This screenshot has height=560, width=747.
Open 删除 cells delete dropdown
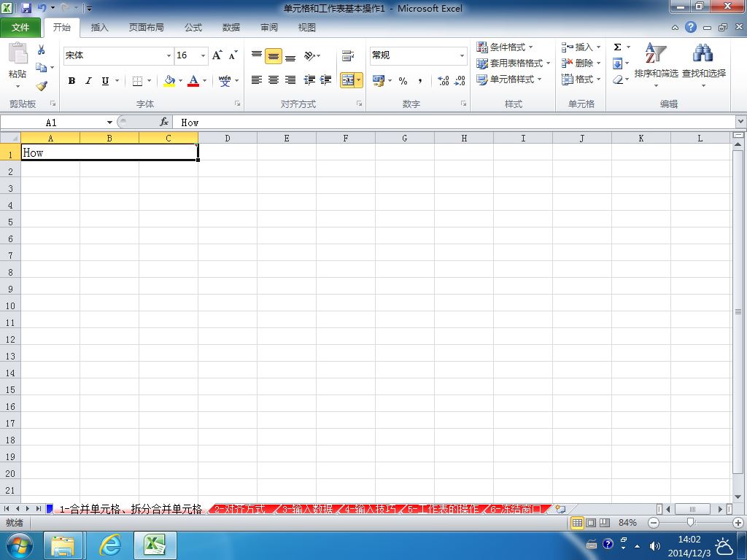click(x=581, y=63)
